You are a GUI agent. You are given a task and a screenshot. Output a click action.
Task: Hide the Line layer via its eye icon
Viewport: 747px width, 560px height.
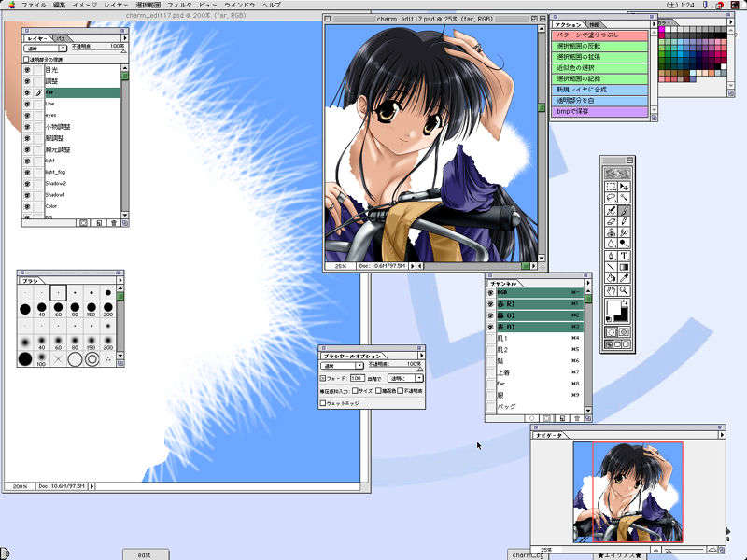[27, 104]
